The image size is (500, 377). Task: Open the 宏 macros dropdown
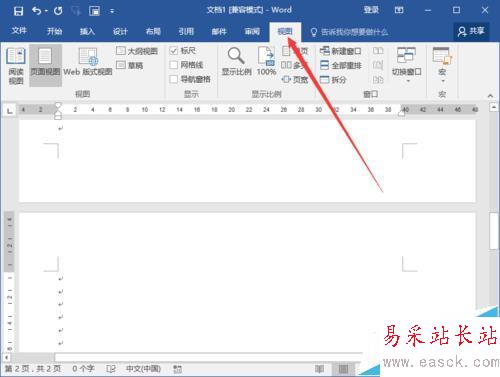click(442, 66)
